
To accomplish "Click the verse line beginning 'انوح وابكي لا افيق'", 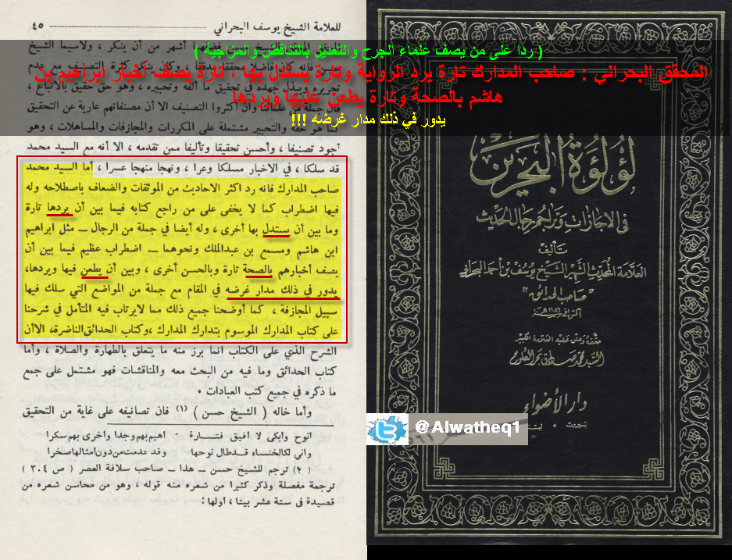I will tap(180, 437).
